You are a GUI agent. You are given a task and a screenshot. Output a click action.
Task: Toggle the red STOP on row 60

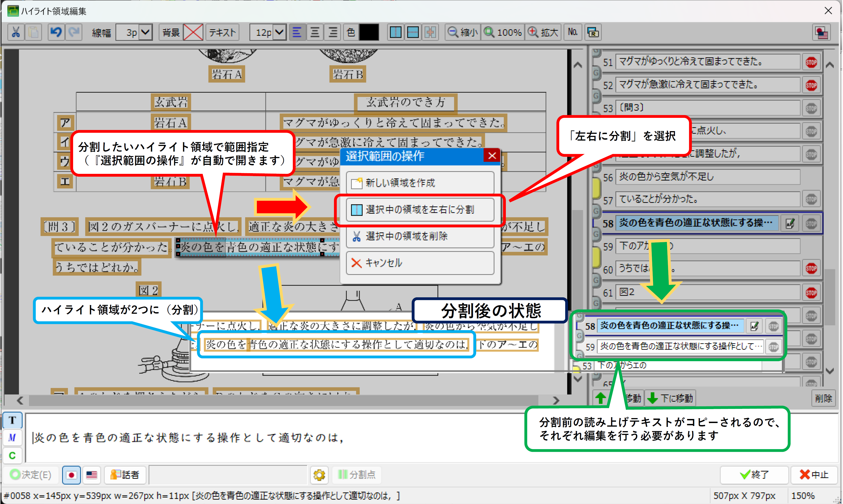tap(811, 268)
